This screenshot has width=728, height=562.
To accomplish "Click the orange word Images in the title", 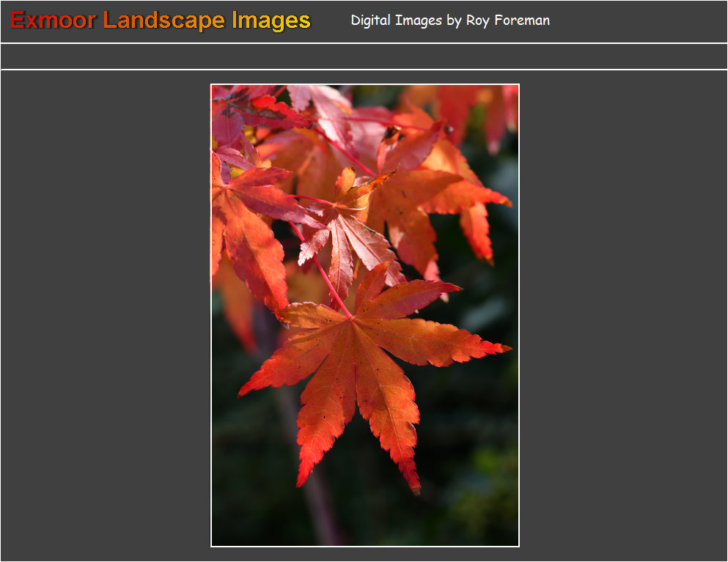I will pyautogui.click(x=271, y=21).
